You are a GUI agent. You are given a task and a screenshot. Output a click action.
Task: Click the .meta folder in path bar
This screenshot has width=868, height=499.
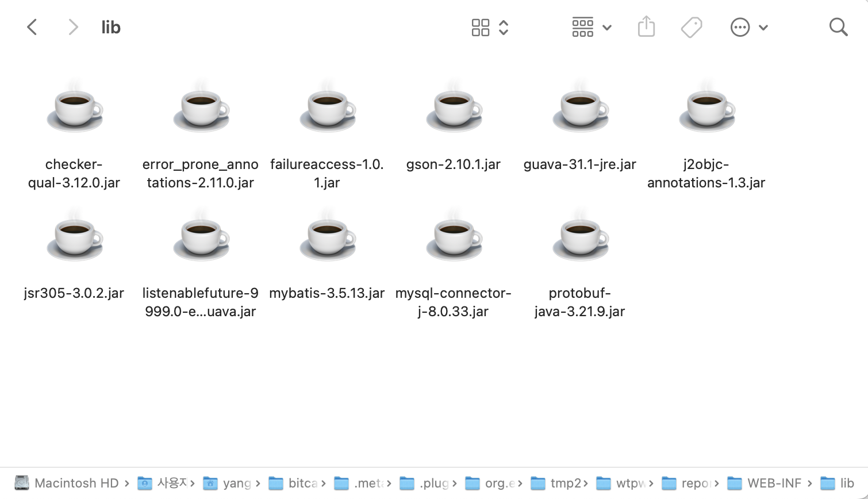pos(359,483)
